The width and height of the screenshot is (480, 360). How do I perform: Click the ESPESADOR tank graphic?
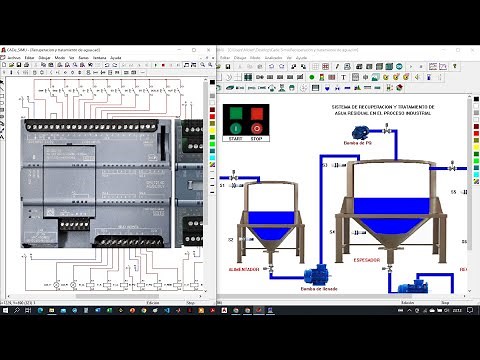(392, 210)
